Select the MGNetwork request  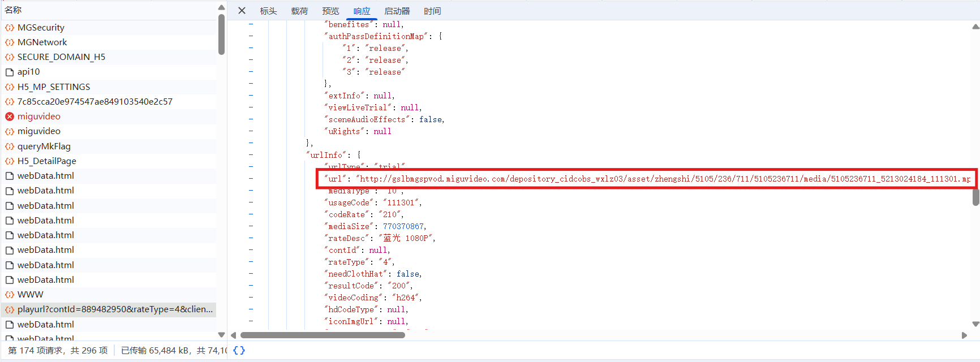pos(109,42)
